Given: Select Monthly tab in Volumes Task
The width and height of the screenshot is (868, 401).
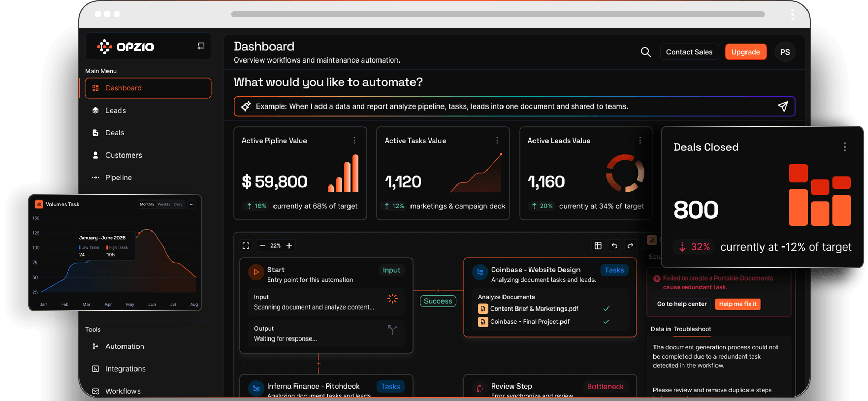Looking at the screenshot, I should coord(147,204).
